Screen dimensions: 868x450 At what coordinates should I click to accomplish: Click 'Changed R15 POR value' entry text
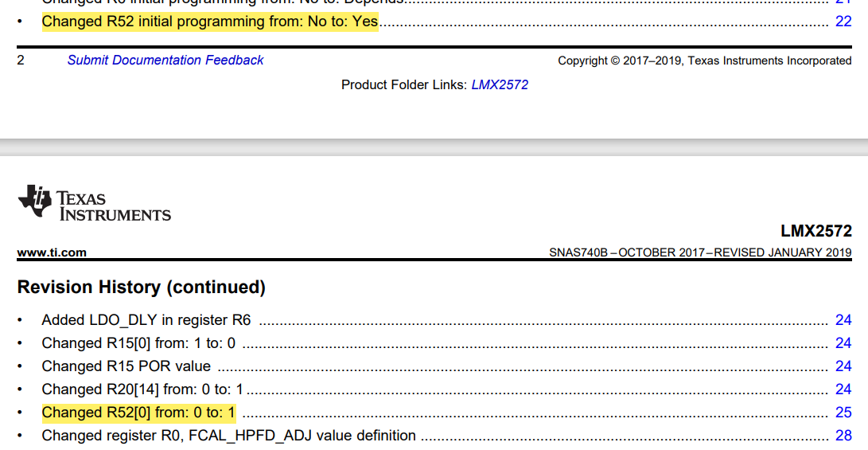click(127, 366)
